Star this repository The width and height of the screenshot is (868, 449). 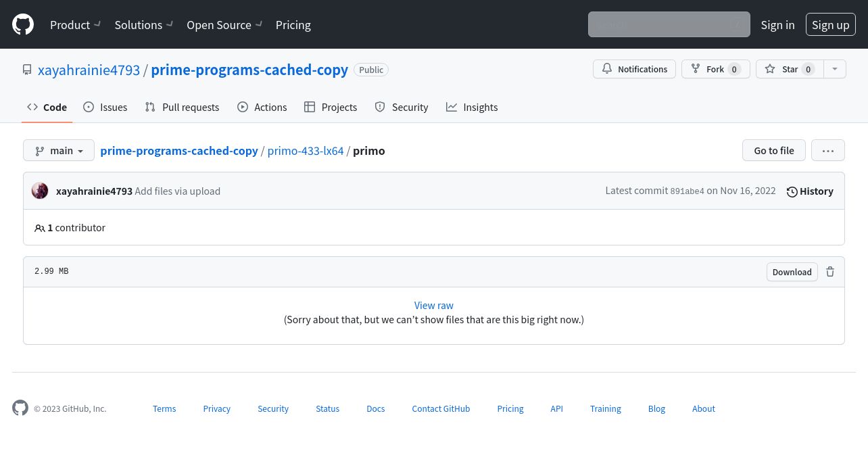790,69
